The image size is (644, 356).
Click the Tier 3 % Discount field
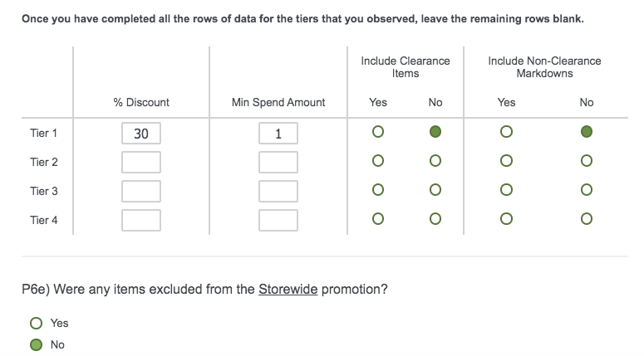(141, 191)
